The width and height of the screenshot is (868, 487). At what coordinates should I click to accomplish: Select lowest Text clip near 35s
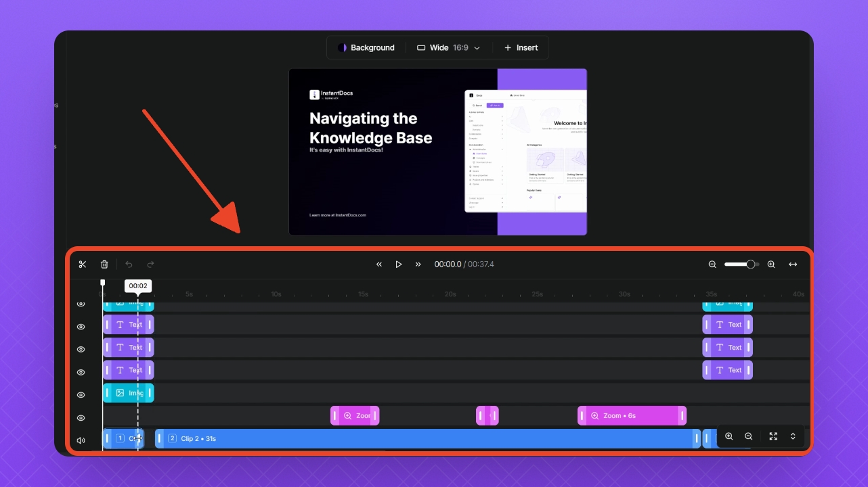(727, 370)
